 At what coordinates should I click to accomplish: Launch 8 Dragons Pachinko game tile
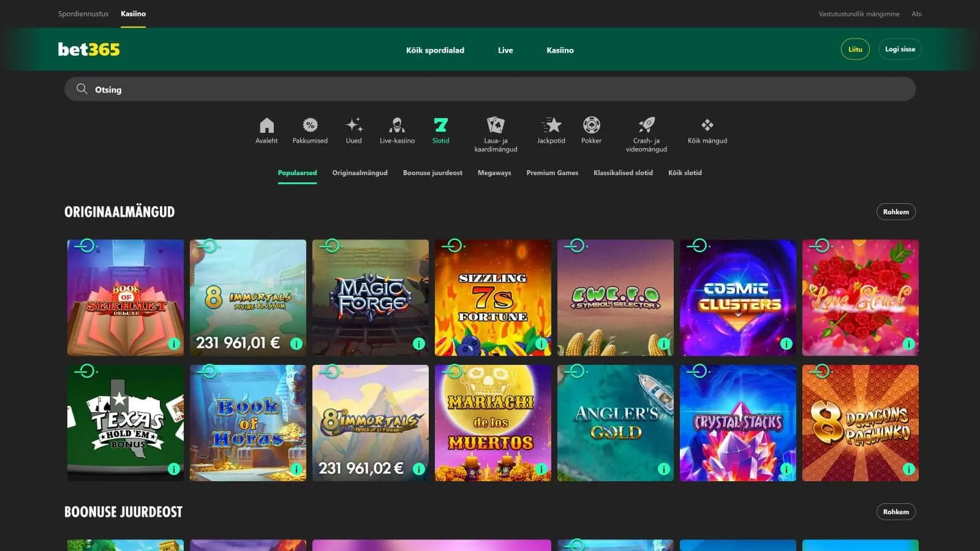(x=861, y=423)
